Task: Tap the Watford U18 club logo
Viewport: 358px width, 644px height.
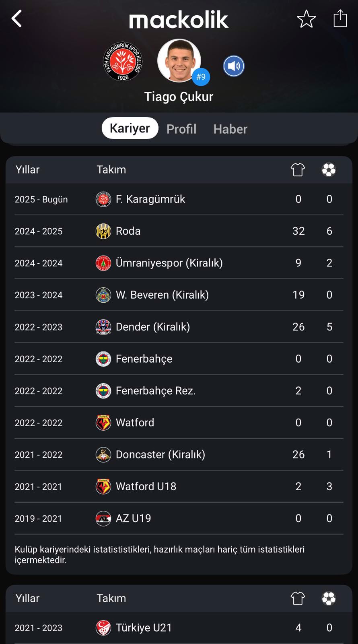Action: pos(103,487)
